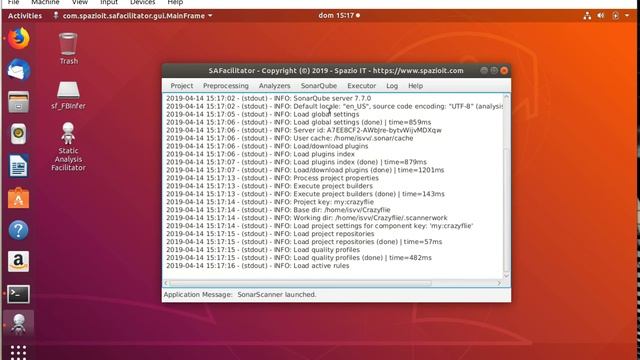
Task: Click the 'Base dir: /home/isvv/Crazyflie' log line
Action: pos(278,210)
